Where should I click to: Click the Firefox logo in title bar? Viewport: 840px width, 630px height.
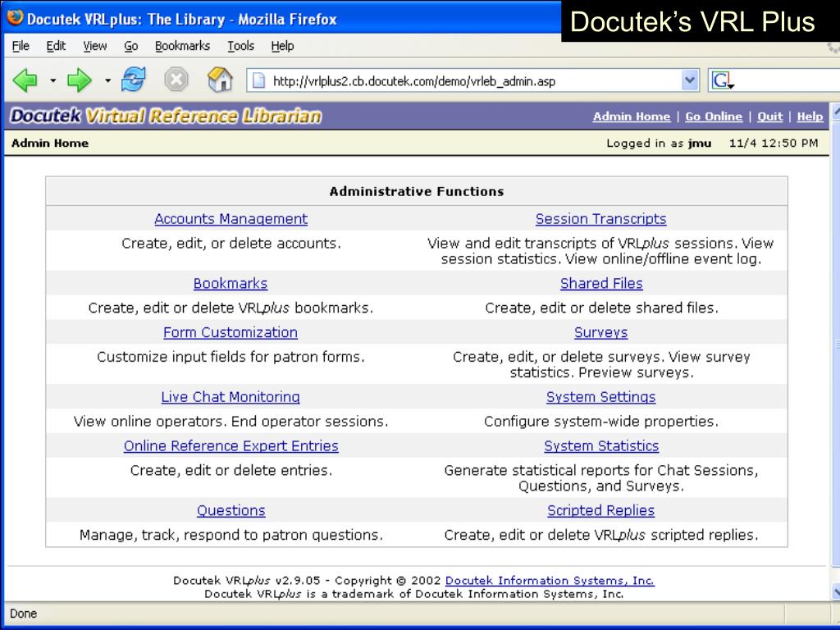coord(15,18)
